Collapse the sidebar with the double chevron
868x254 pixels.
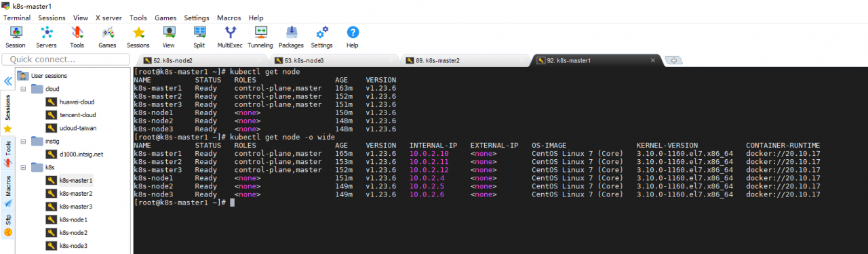click(8, 81)
